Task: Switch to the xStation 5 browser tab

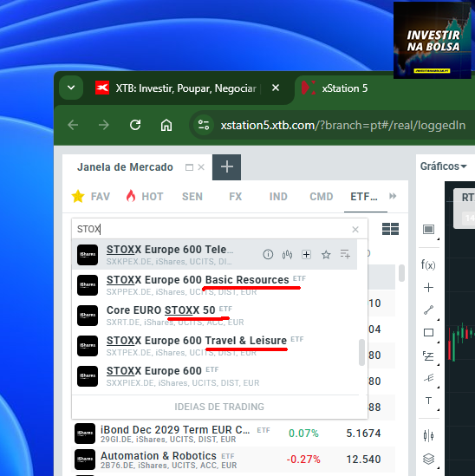Action: 344,88
